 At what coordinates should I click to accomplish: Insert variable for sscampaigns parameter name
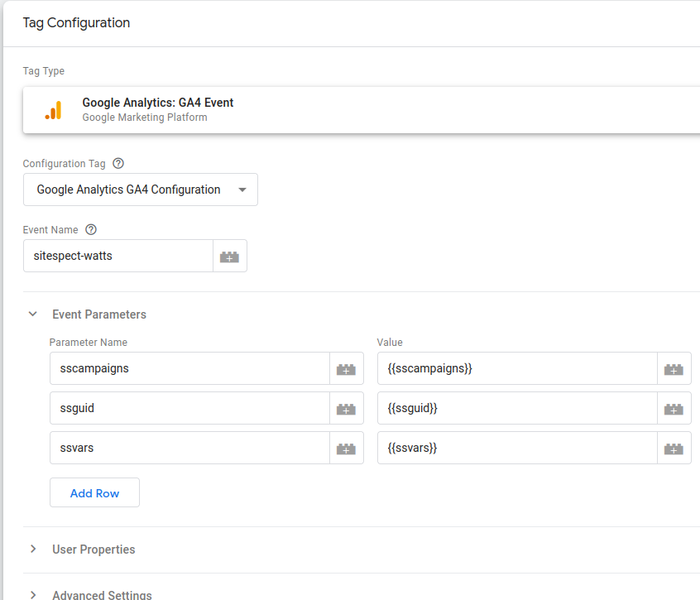pos(347,369)
